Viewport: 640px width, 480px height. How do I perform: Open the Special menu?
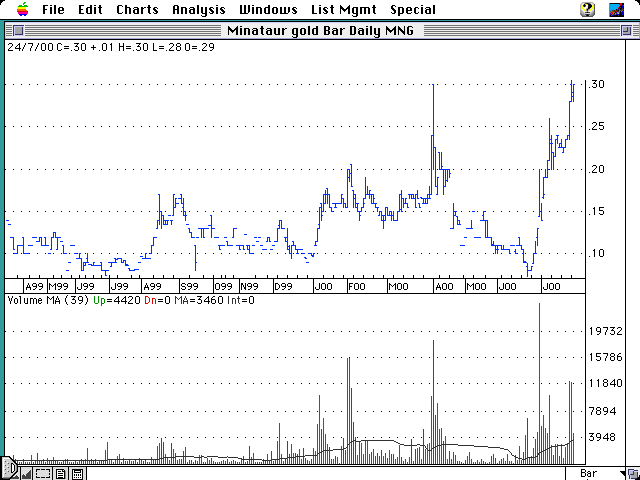(413, 9)
